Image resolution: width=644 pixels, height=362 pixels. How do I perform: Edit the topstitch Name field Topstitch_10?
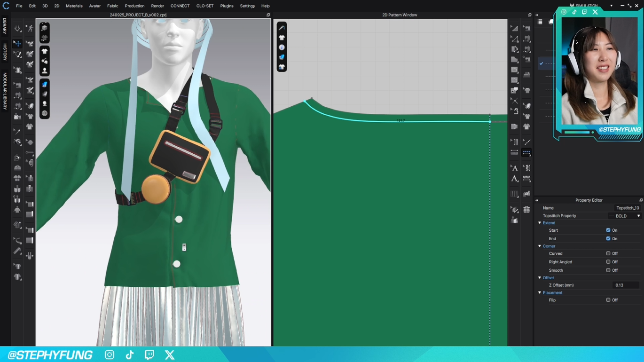pyautogui.click(x=628, y=208)
